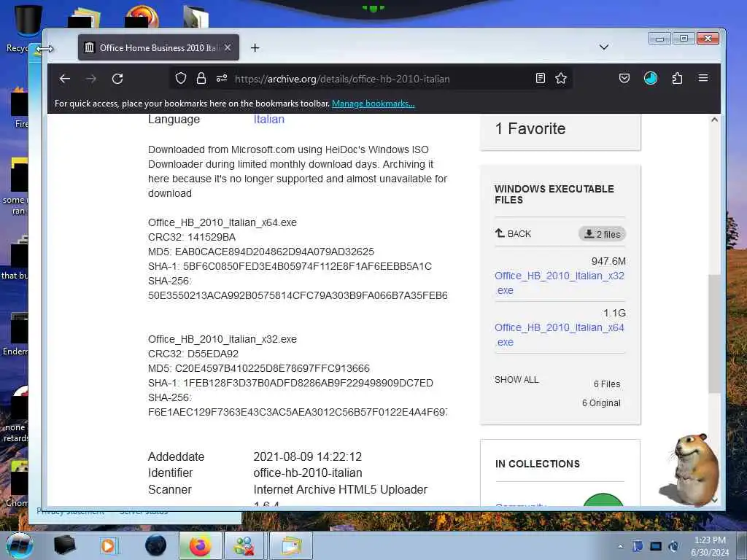Screen dimensions: 747x560
Task: Click the vertical scrollbar thumb
Action: pyautogui.click(x=714, y=333)
